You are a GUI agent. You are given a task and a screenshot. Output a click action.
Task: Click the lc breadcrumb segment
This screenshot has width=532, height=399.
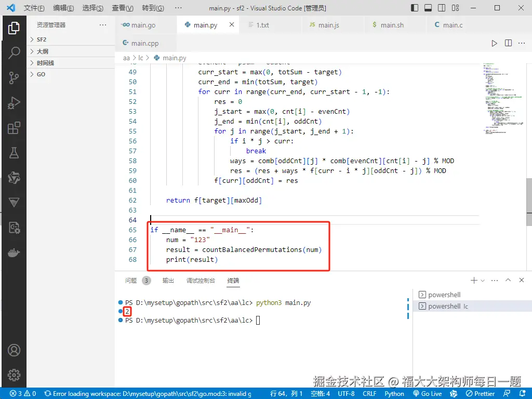point(141,58)
